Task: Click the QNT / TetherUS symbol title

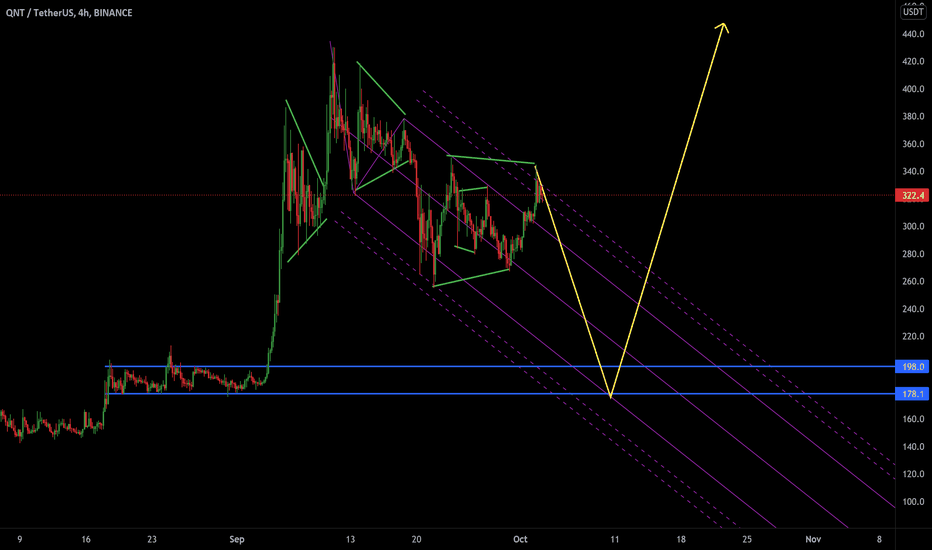Action: pyautogui.click(x=69, y=12)
